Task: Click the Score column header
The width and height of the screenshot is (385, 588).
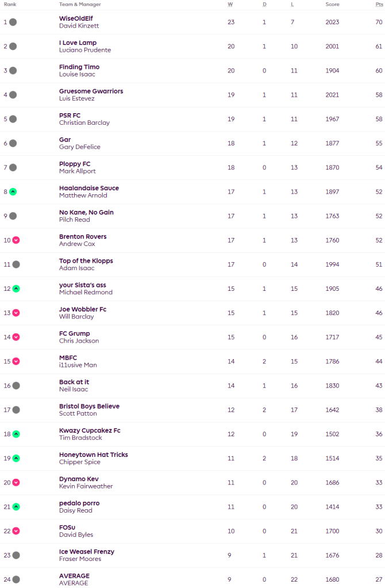Action: [332, 4]
